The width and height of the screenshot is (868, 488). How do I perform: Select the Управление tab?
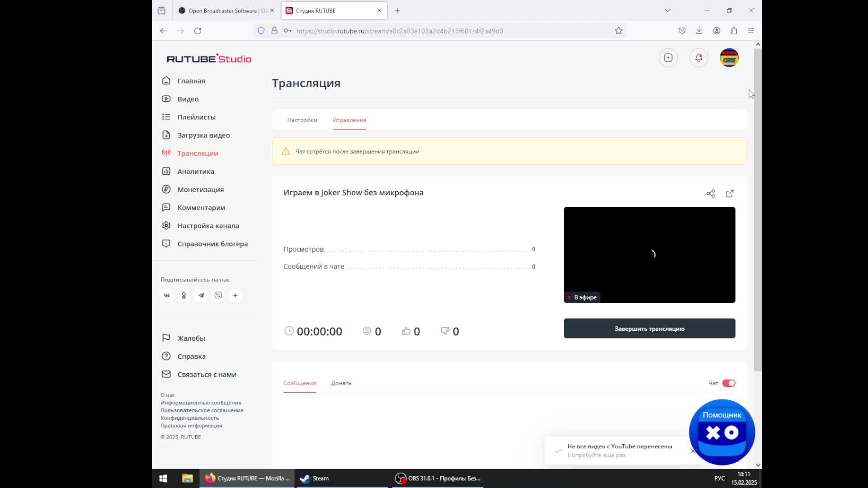click(349, 120)
